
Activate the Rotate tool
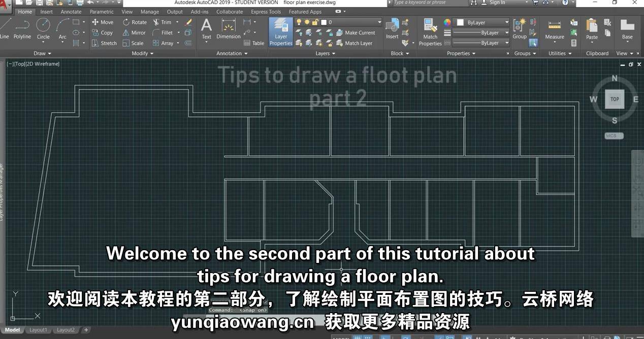[135, 22]
